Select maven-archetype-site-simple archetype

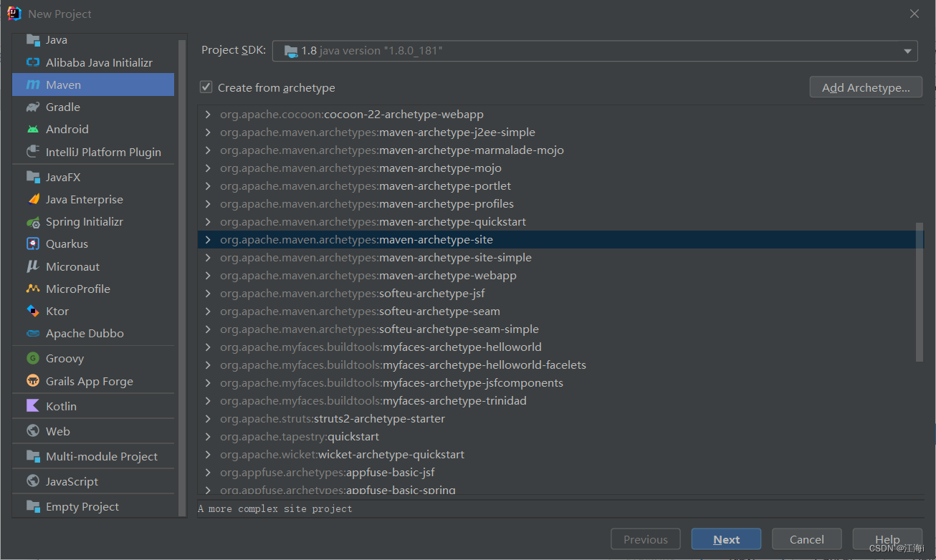click(560, 258)
